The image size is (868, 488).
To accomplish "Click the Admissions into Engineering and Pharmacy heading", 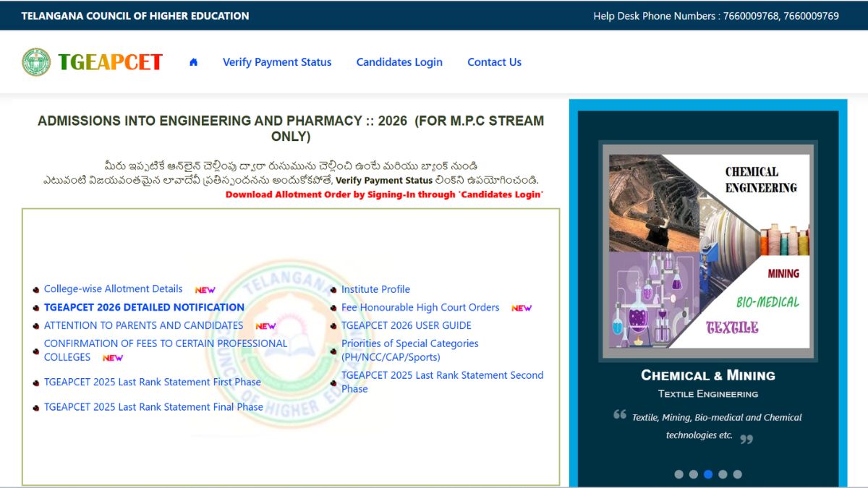I will (291, 129).
